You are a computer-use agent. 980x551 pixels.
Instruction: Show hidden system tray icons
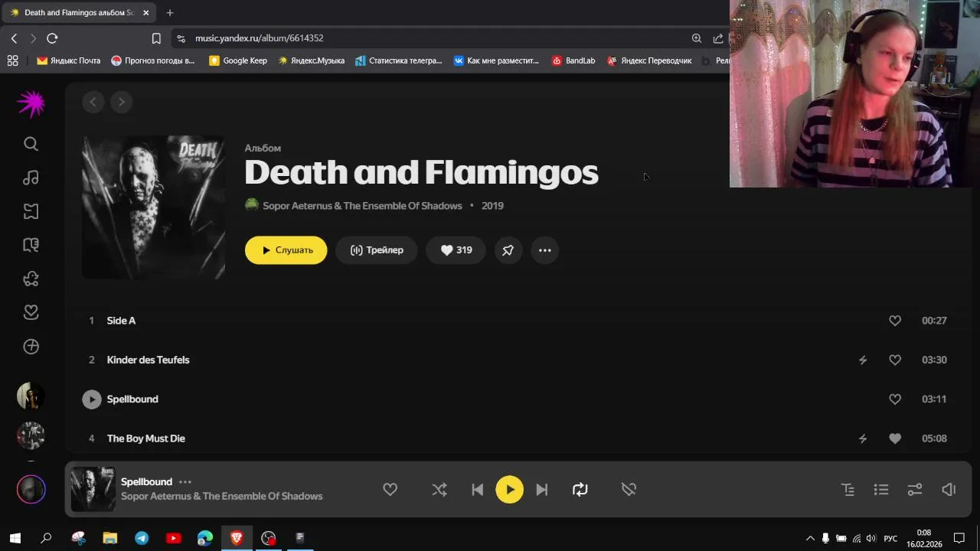[x=810, y=538]
